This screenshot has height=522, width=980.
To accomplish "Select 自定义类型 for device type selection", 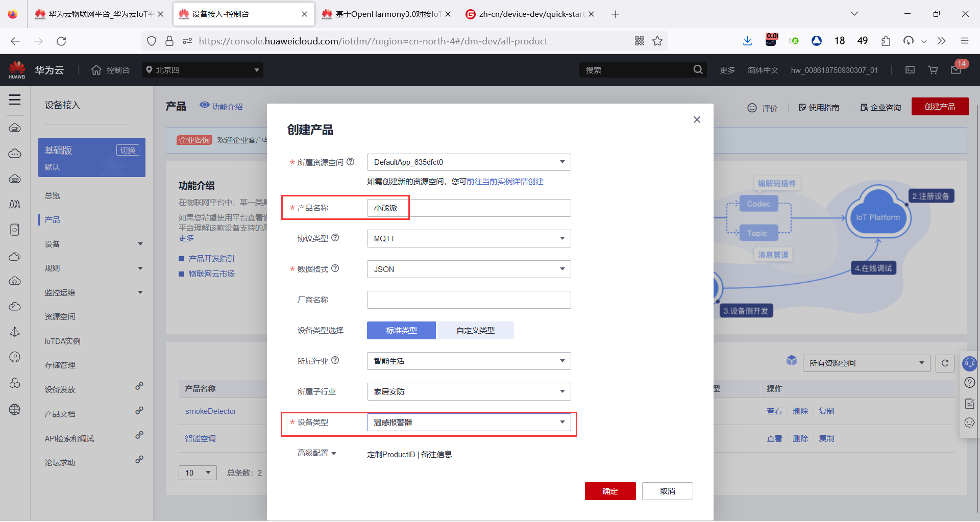I will pos(475,330).
